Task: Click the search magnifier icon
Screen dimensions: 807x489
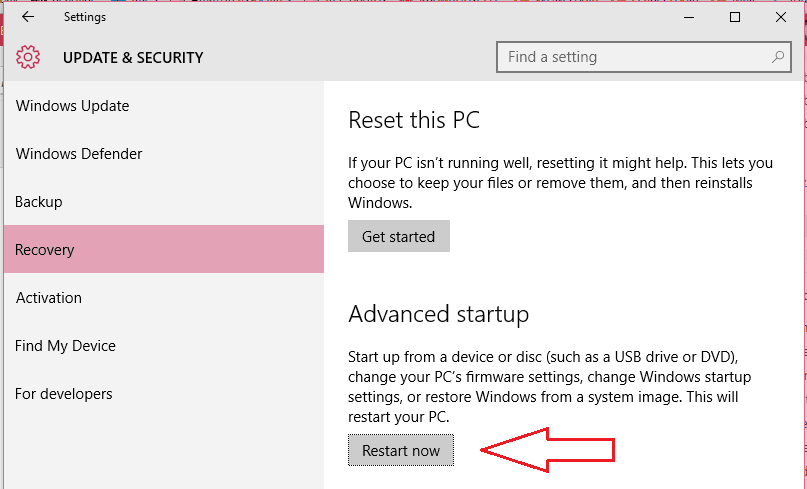Action: point(778,57)
